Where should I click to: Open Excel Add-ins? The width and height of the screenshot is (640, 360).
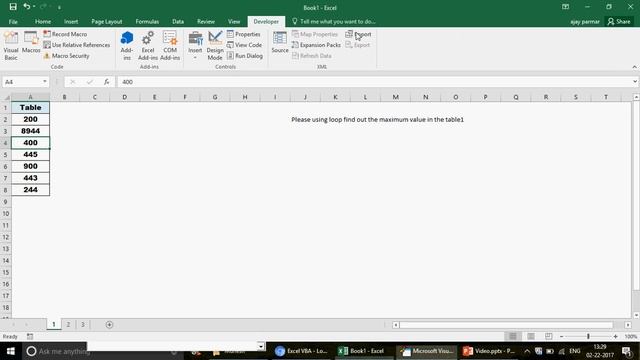click(x=148, y=46)
